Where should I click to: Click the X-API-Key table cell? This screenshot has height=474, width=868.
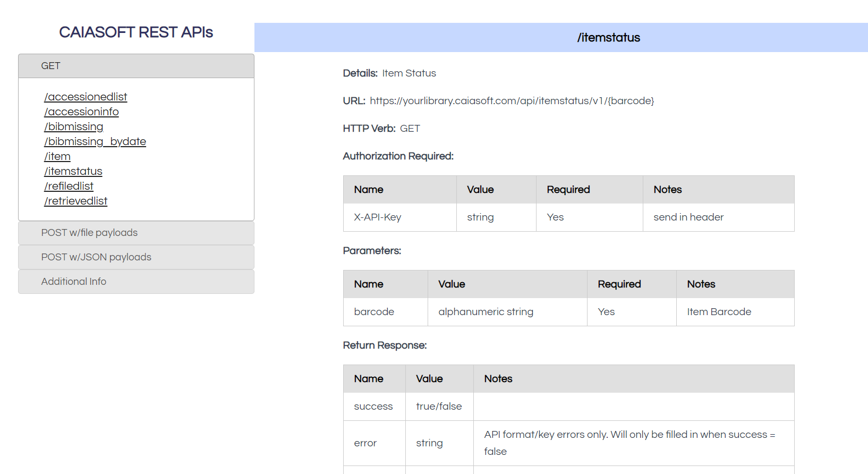point(378,217)
